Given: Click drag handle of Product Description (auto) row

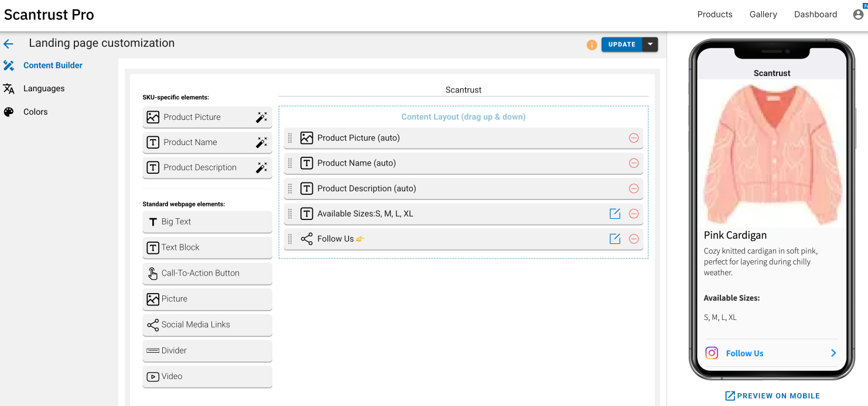Looking at the screenshot, I should (x=290, y=188).
